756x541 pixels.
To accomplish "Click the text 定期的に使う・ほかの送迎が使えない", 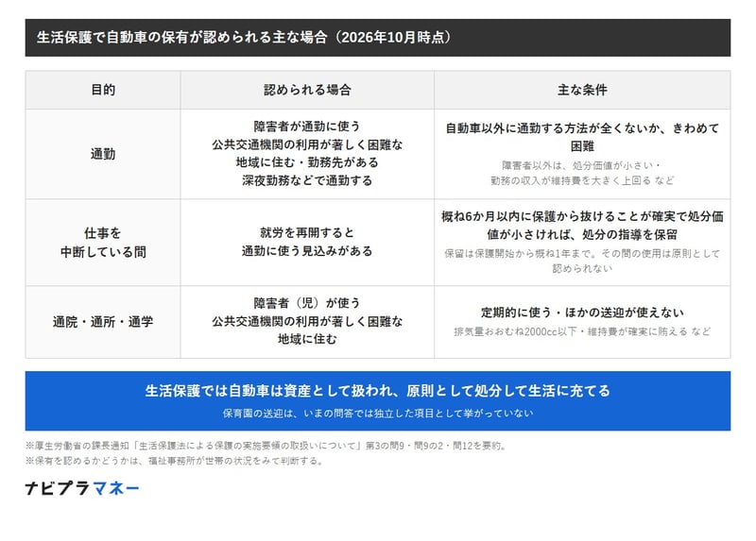I will coord(582,313).
